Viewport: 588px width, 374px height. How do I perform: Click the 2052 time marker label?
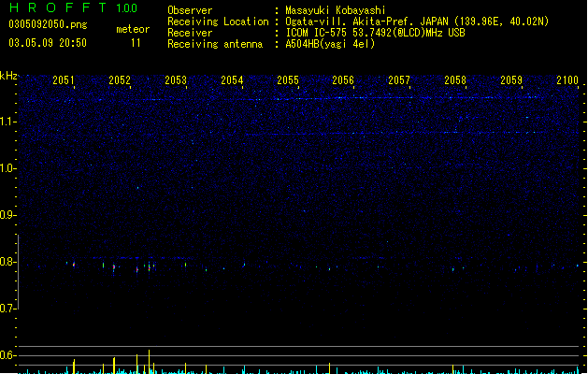click(x=120, y=79)
